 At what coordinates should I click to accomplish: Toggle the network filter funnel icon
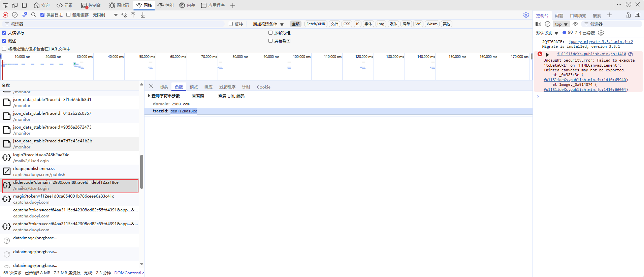24,15
